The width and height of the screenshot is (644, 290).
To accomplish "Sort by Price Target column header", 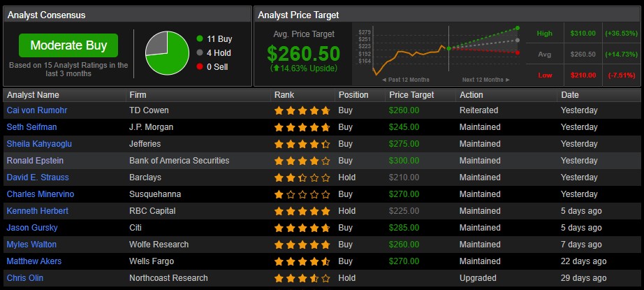I will [x=411, y=95].
